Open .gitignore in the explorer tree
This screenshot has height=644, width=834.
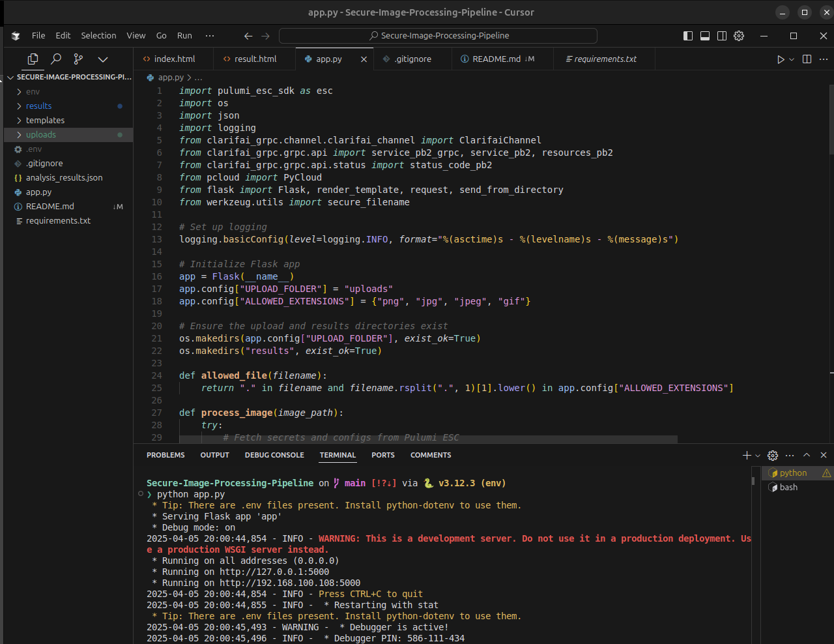click(68, 164)
